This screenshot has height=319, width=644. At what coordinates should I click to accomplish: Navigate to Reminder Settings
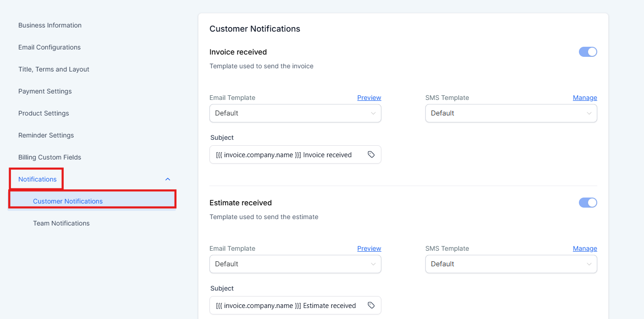(x=46, y=135)
